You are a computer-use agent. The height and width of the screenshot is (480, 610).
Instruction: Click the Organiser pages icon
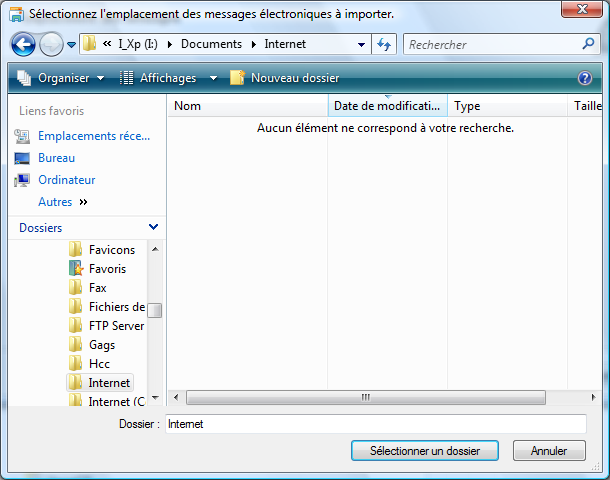(24, 78)
